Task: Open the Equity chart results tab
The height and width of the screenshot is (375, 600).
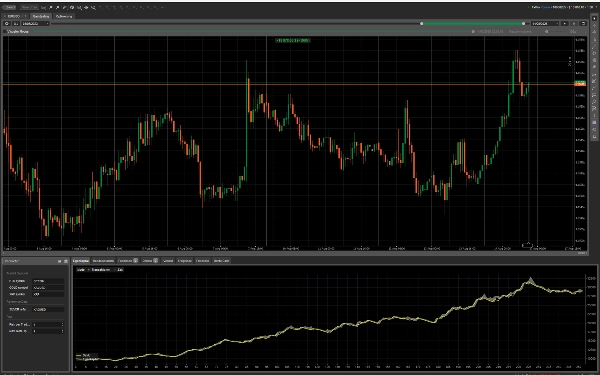Action: (x=81, y=261)
